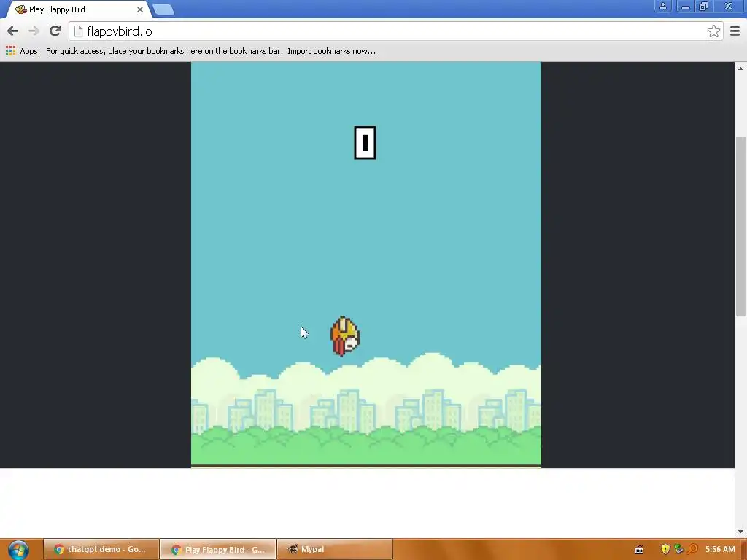Click the on-screen keyboard tray icon
The height and width of the screenshot is (560, 747).
[x=639, y=550]
